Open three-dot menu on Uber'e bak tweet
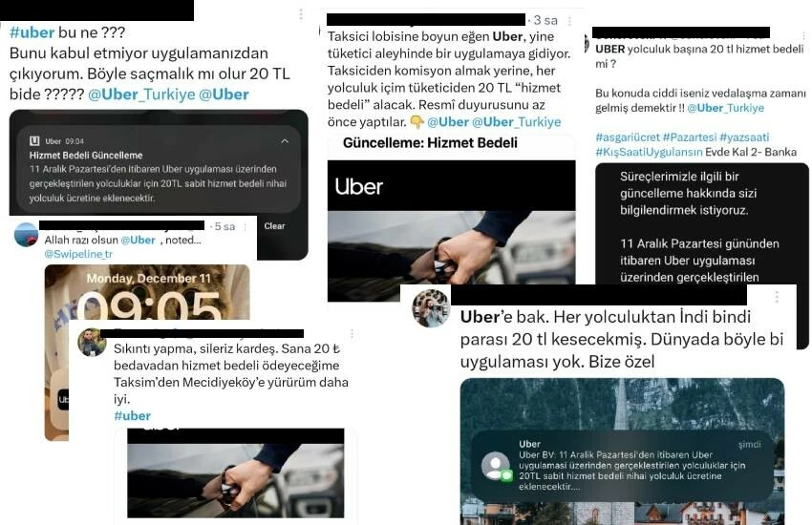Image resolution: width=812 pixels, height=525 pixels. 777,297
